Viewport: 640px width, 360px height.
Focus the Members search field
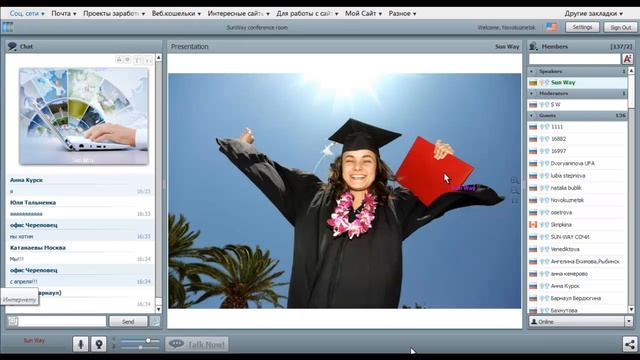pos(575,59)
